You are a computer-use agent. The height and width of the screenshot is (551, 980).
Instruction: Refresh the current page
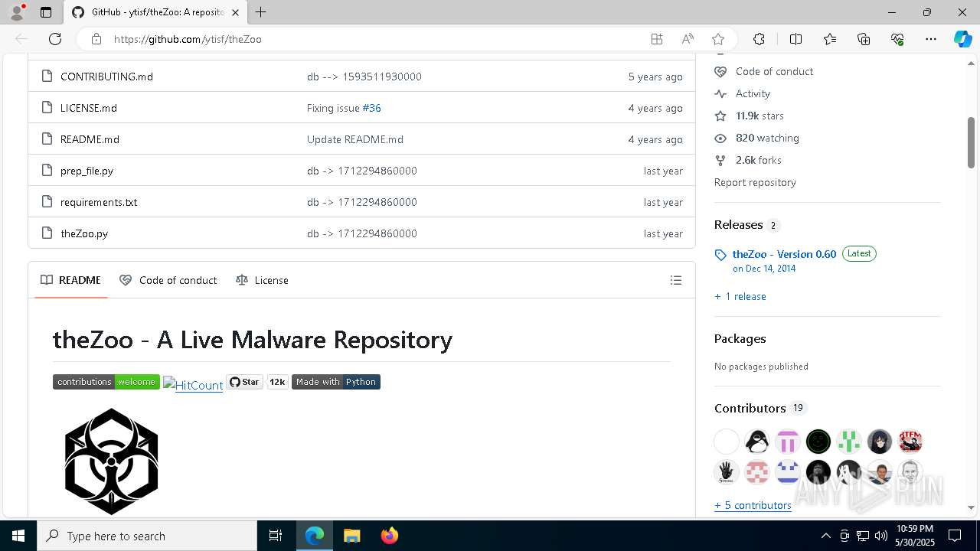point(55,39)
